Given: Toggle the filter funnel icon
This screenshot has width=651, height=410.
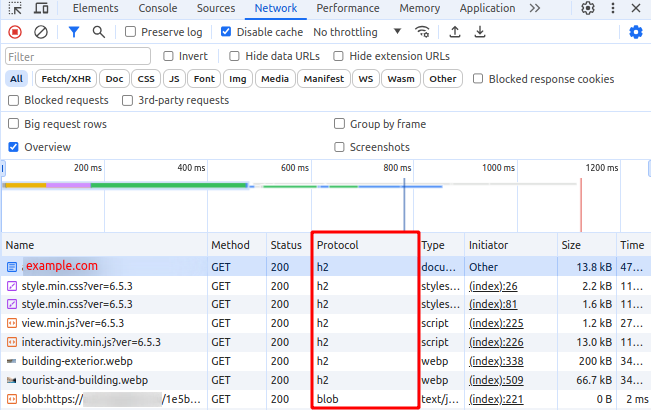Looking at the screenshot, I should (x=74, y=32).
